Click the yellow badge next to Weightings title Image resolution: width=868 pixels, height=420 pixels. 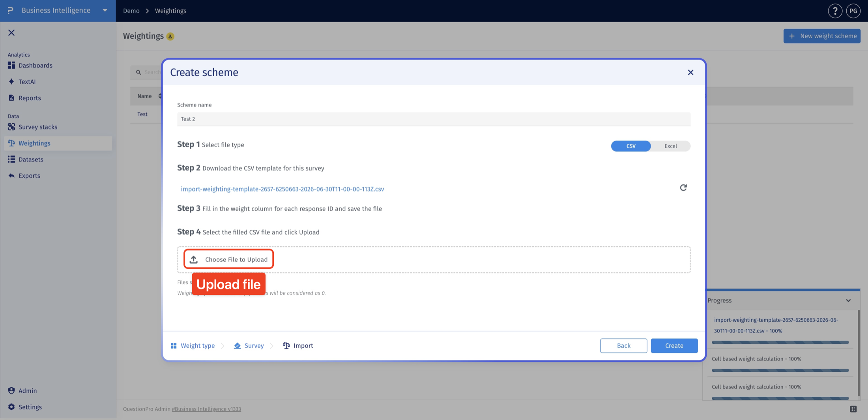tap(170, 36)
